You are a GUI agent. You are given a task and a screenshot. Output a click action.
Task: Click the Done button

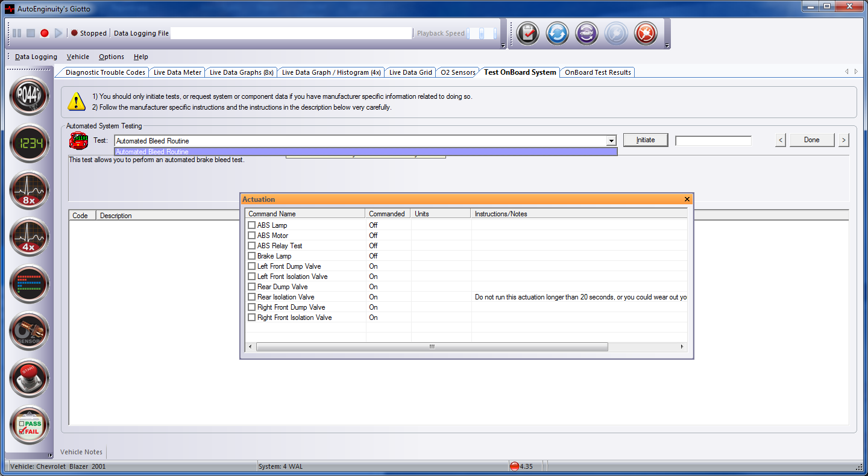pyautogui.click(x=811, y=140)
